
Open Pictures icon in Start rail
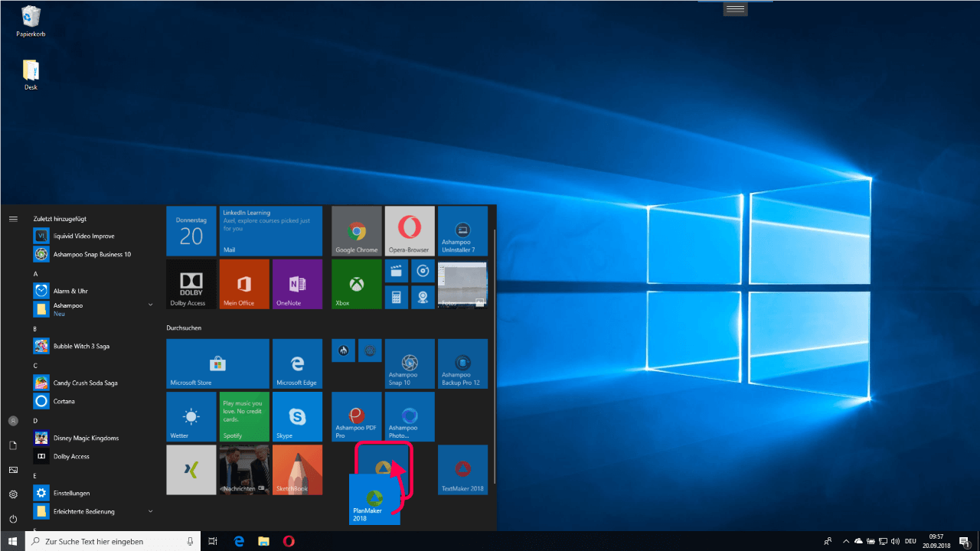coord(13,470)
